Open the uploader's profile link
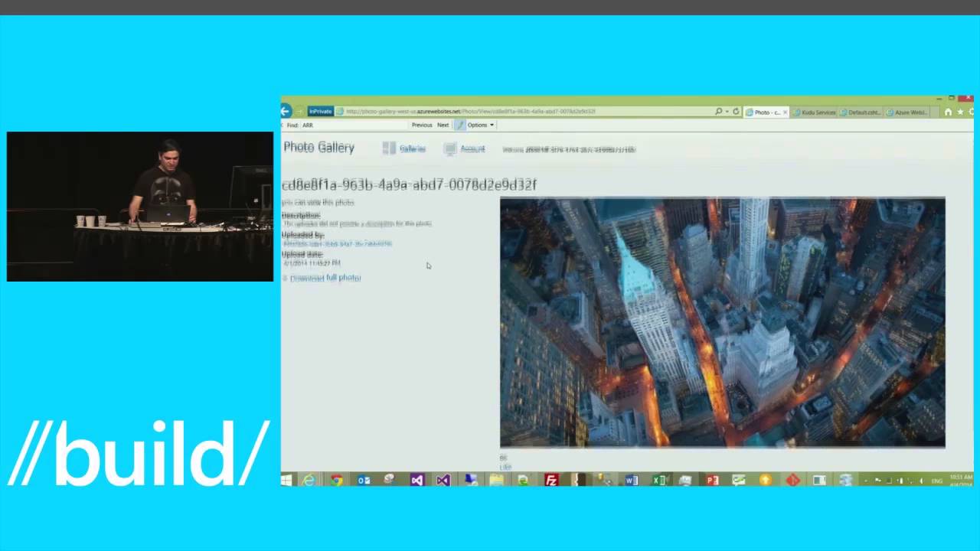 tap(337, 243)
